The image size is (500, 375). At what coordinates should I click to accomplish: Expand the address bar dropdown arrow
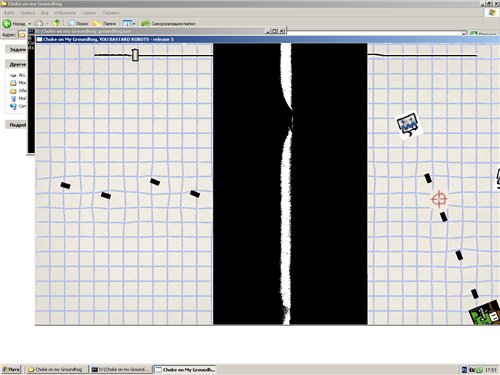tap(463, 34)
